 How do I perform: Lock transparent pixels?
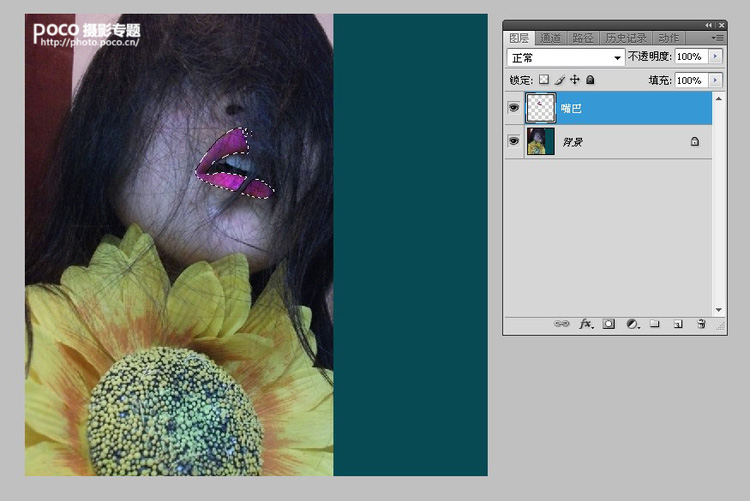click(x=544, y=79)
